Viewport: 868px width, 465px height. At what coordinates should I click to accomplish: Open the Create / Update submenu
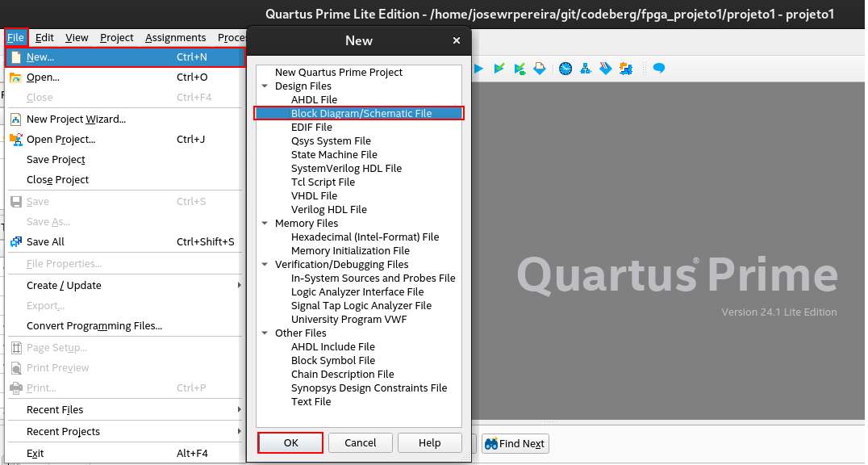tap(64, 285)
